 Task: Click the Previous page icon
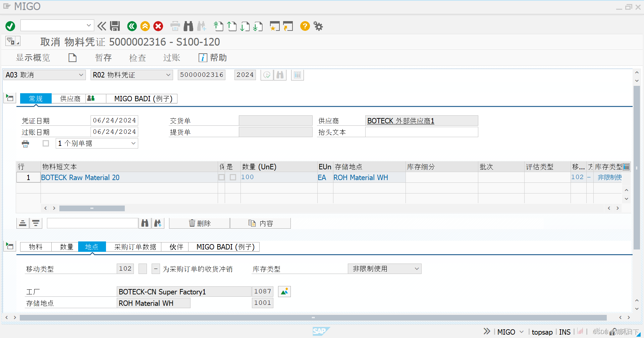tap(232, 26)
